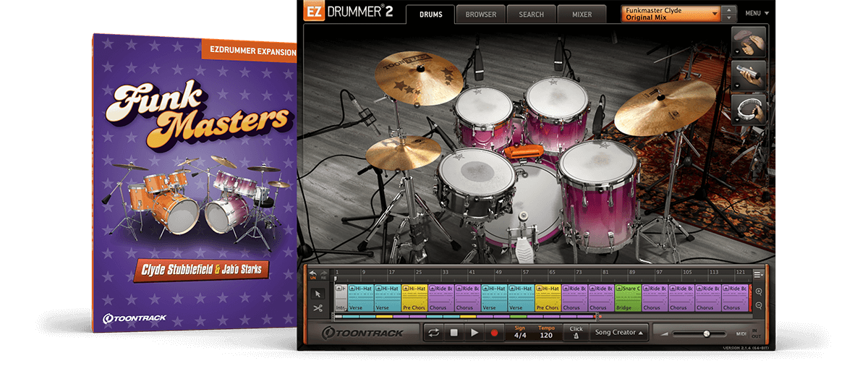Select the Intro block on song track
868x374 pixels.
click(340, 297)
